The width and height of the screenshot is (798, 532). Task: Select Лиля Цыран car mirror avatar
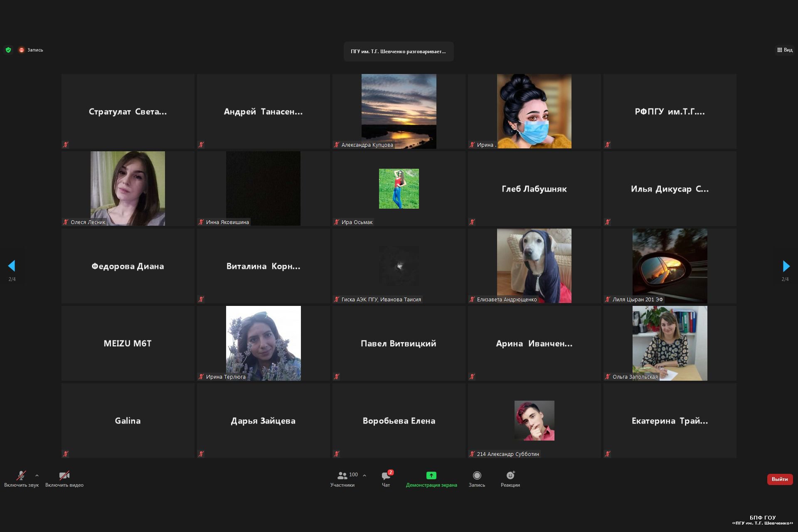670,266
